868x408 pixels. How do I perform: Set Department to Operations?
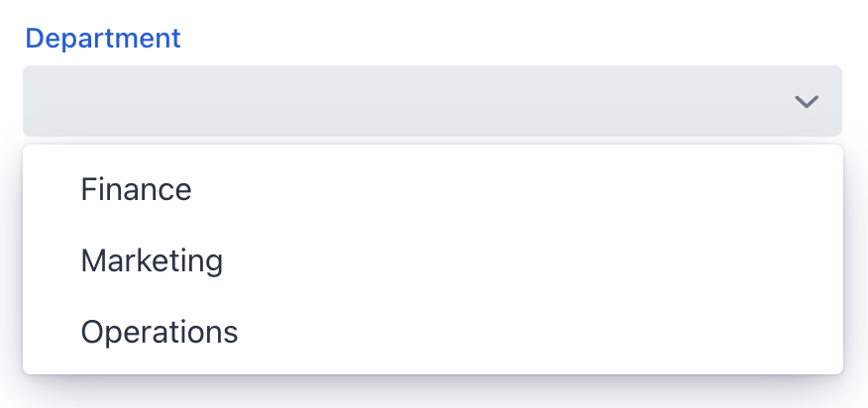[160, 332]
